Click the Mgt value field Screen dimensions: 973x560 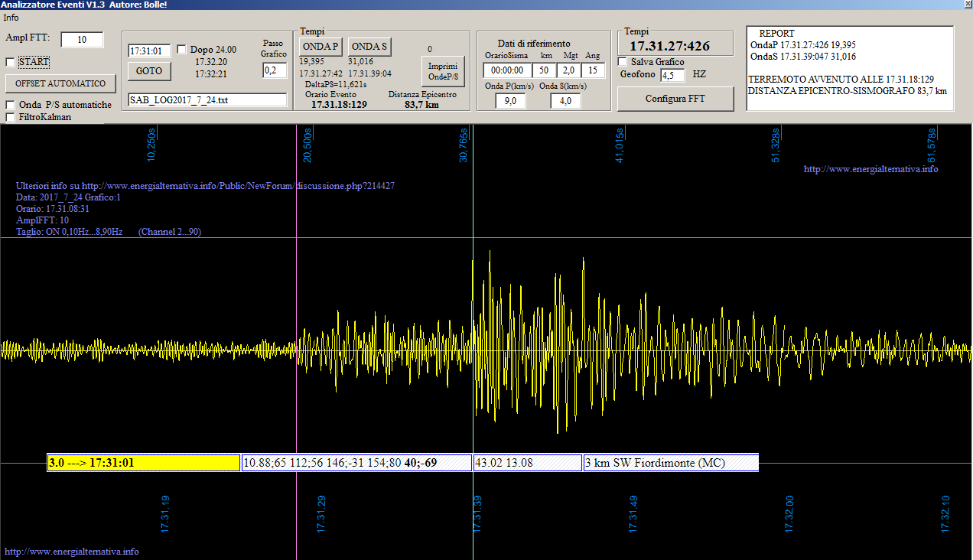tap(568, 70)
